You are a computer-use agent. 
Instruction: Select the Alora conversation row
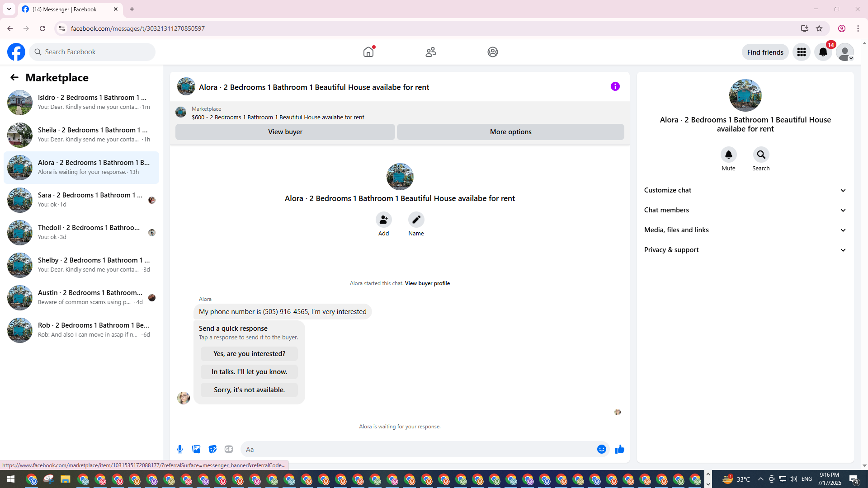pos(81,168)
